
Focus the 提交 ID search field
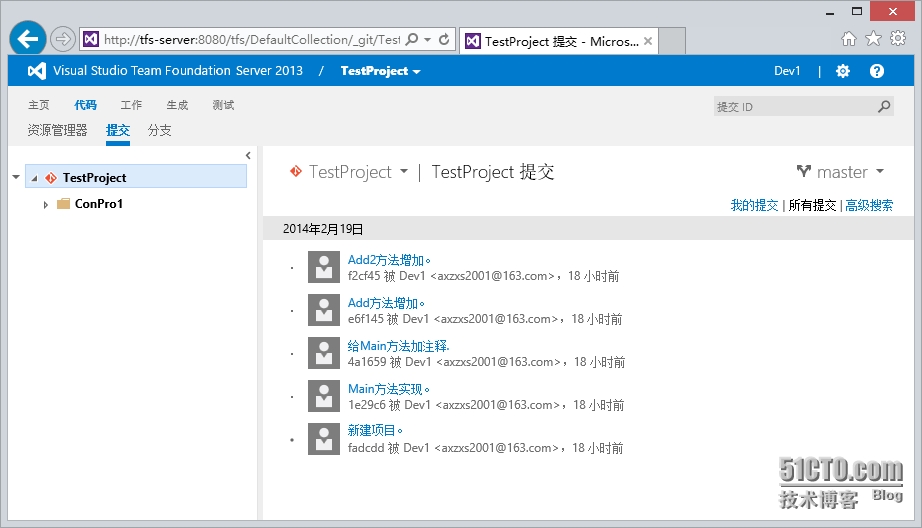794,106
